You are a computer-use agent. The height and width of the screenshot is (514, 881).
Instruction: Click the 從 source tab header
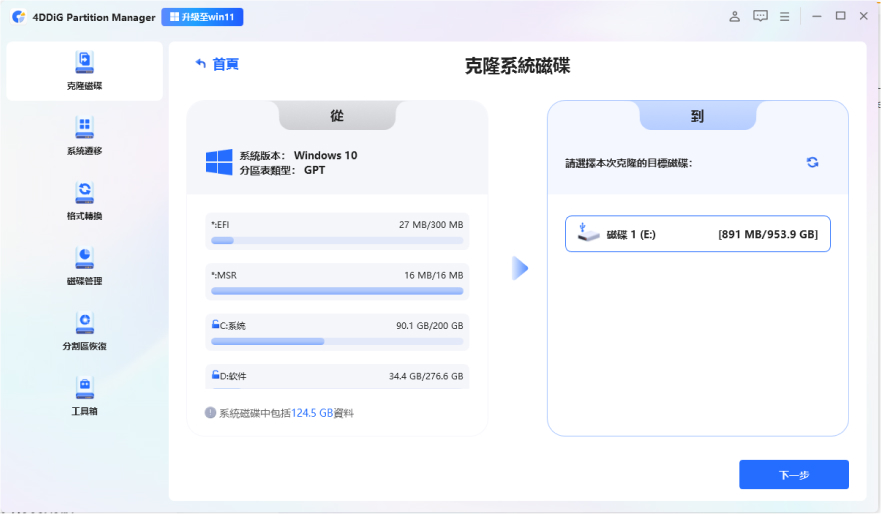coord(337,116)
